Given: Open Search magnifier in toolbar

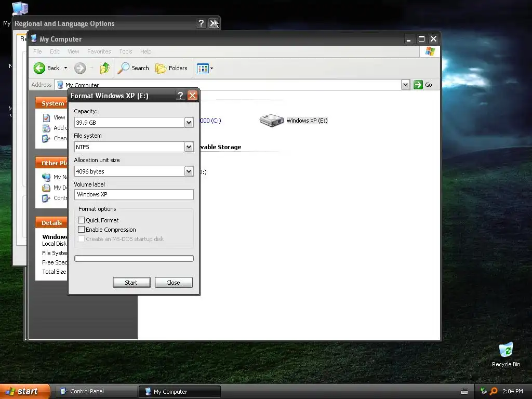Looking at the screenshot, I should (x=124, y=68).
